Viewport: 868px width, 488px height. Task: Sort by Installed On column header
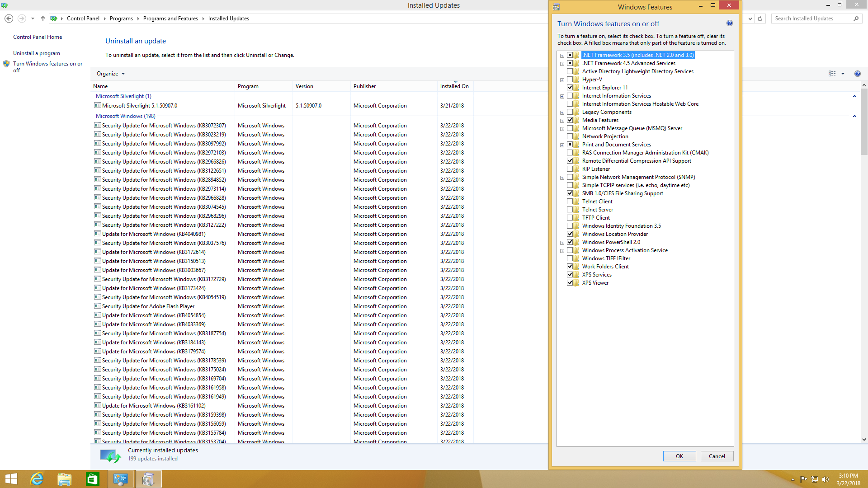(455, 86)
